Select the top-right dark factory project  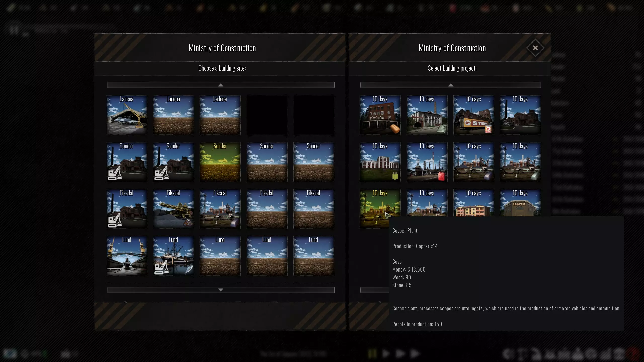coord(520,115)
